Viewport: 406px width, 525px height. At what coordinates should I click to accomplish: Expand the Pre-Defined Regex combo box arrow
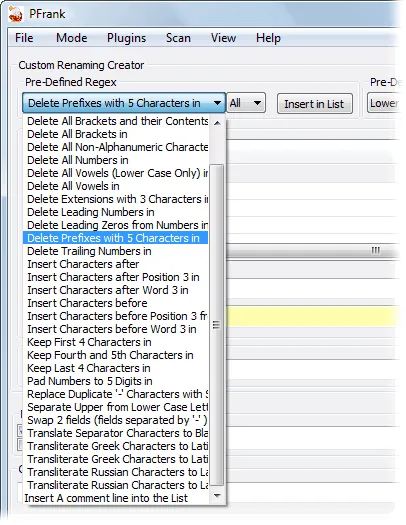[218, 103]
